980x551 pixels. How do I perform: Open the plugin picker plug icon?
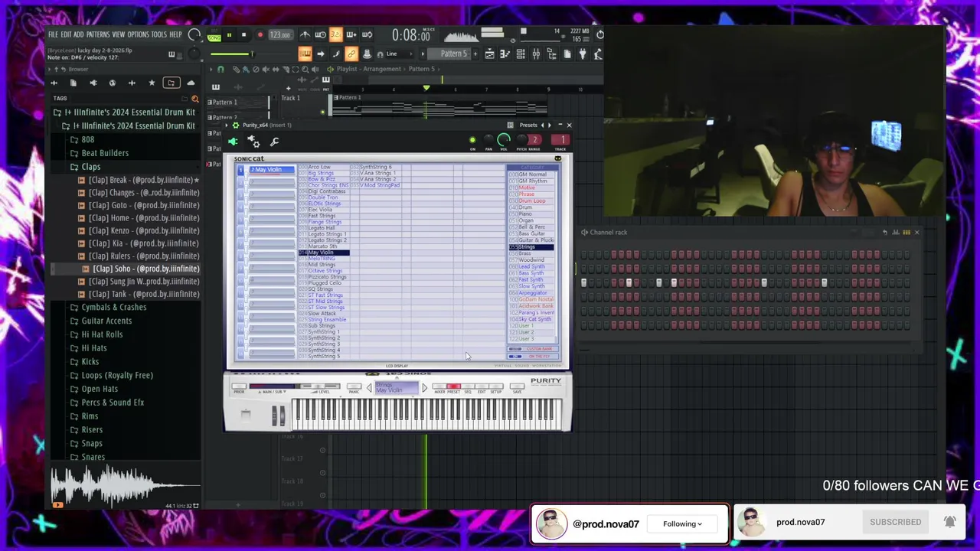[x=583, y=54]
